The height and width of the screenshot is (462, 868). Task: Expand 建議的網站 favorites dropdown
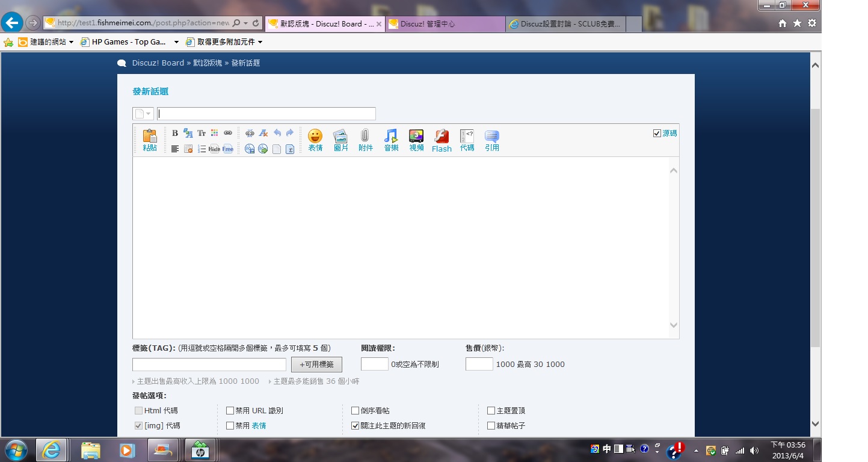click(x=71, y=42)
